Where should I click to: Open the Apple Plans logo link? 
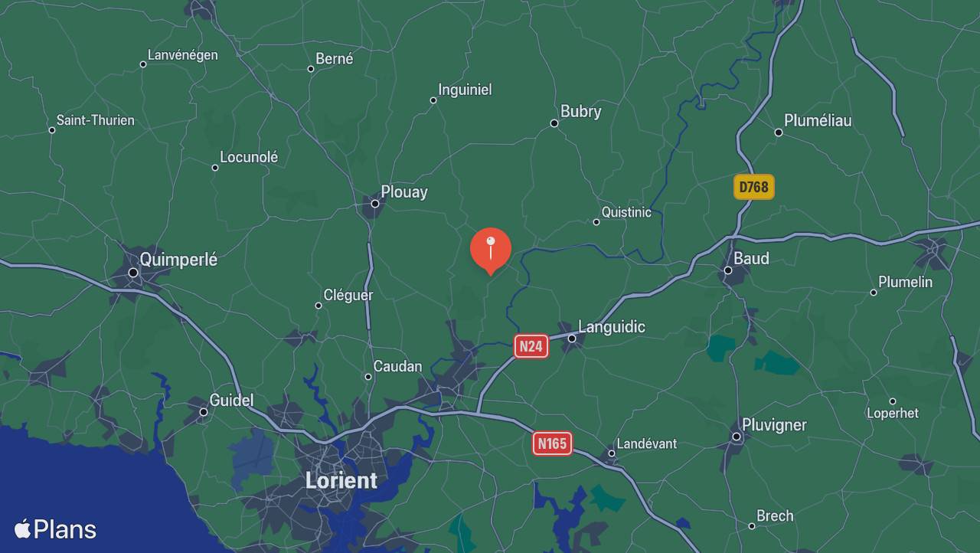tap(55, 529)
